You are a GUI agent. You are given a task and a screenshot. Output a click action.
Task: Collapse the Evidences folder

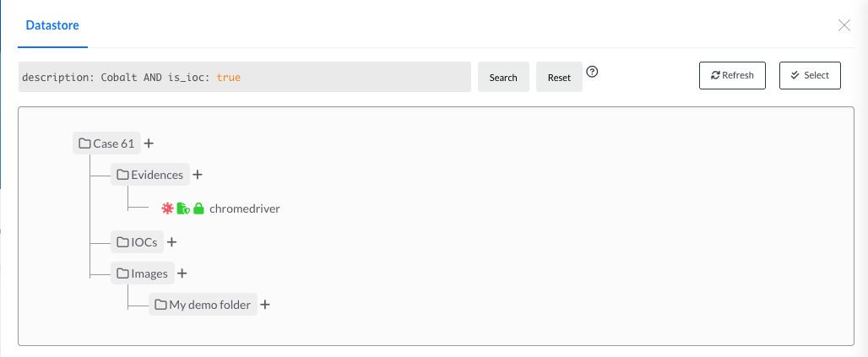[149, 175]
